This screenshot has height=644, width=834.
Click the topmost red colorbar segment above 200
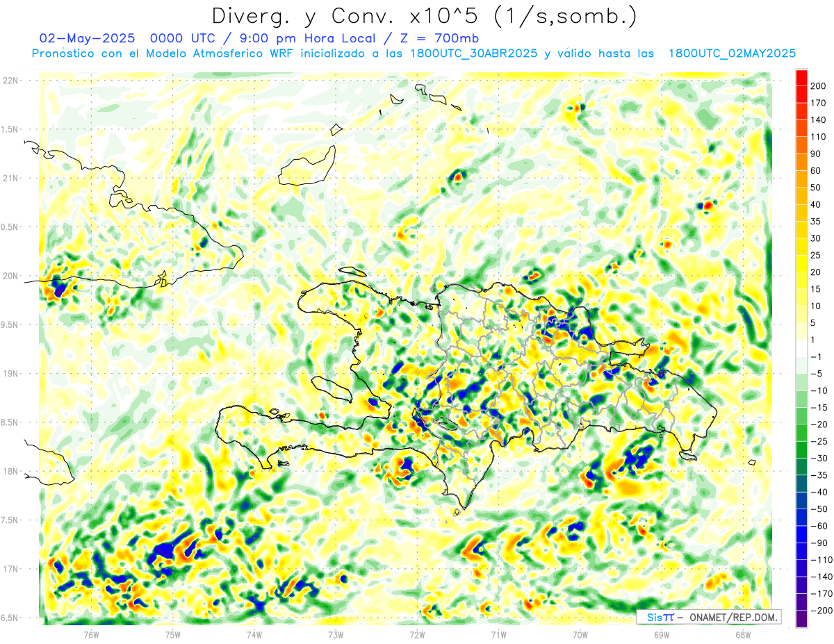801,78
